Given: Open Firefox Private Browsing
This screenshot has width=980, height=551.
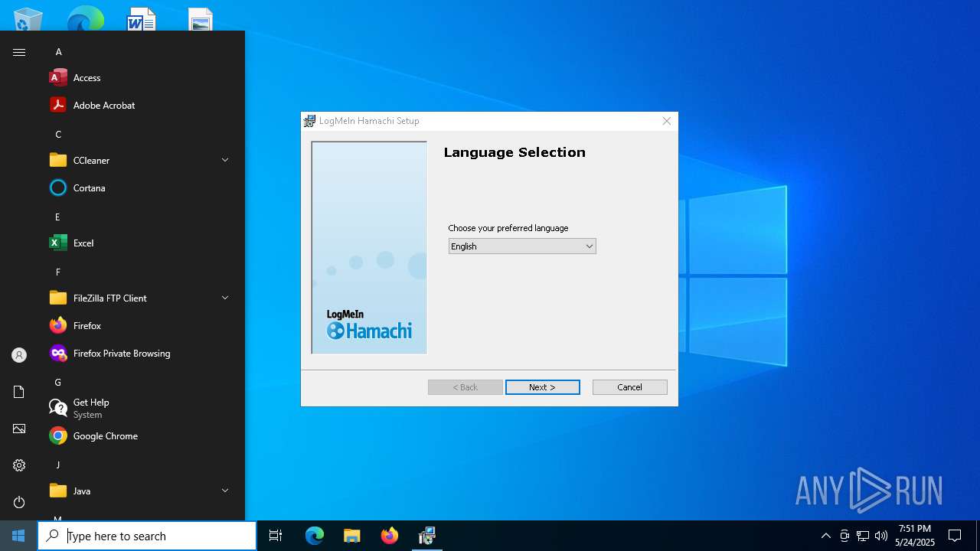Looking at the screenshot, I should (x=141, y=354).
